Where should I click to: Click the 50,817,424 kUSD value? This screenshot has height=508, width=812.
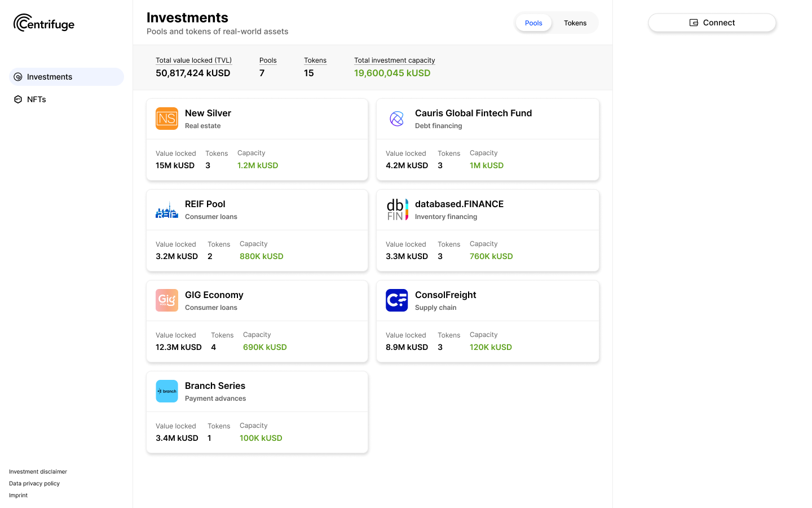pos(193,73)
